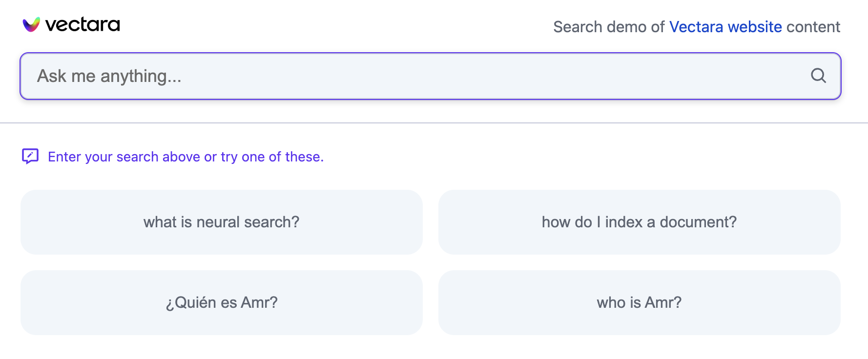Go to the Vectara home via the colorful logo
Viewport: 868px width, 359px height.
point(31,24)
